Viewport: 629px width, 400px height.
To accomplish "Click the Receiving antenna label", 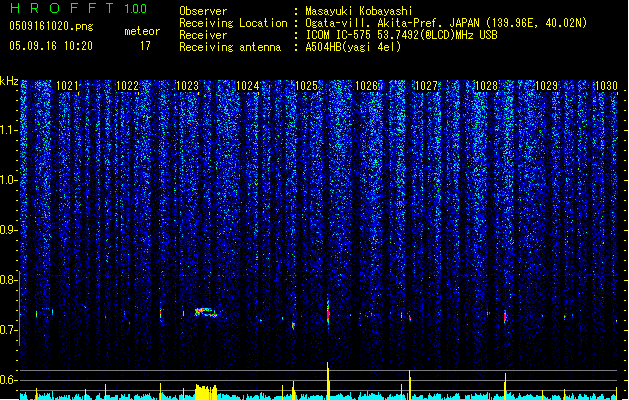I will coord(230,47).
